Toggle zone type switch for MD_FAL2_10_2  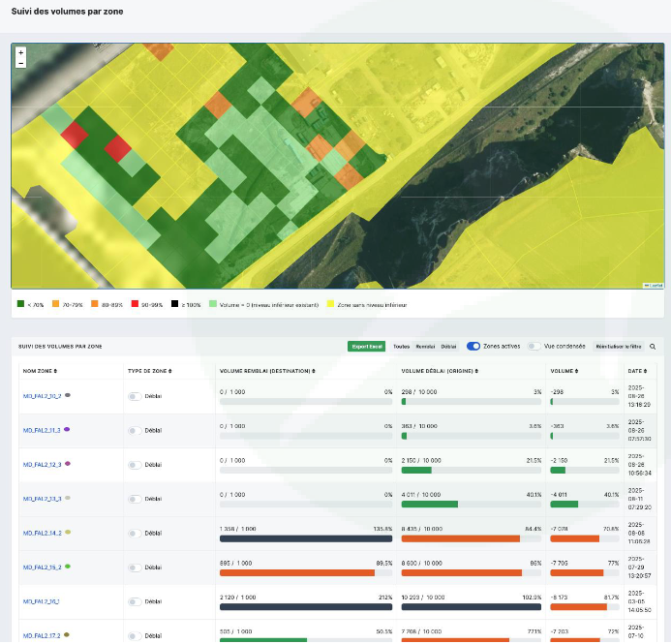tap(135, 397)
